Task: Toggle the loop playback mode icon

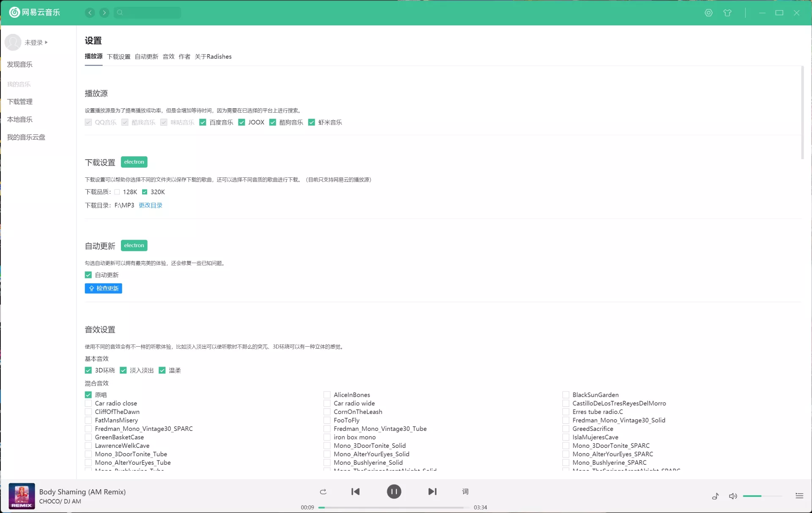Action: [323, 491]
